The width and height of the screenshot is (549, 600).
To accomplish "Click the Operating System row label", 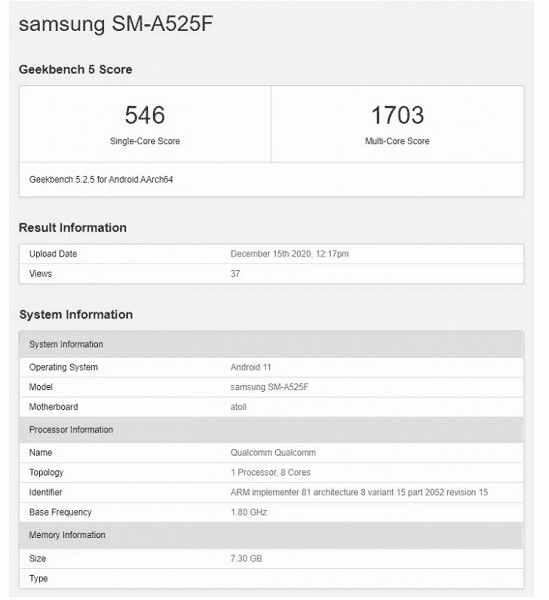I will pos(64,367).
